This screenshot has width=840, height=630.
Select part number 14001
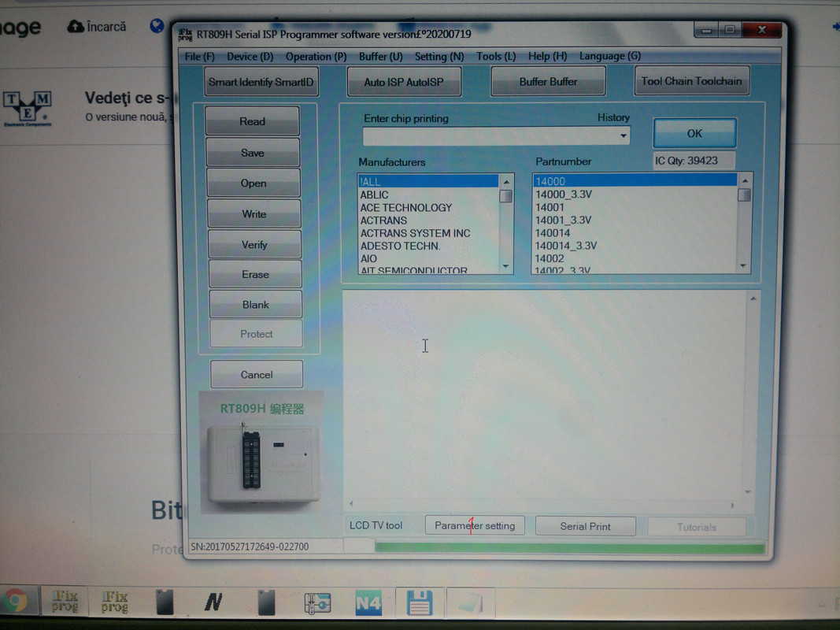635,207
